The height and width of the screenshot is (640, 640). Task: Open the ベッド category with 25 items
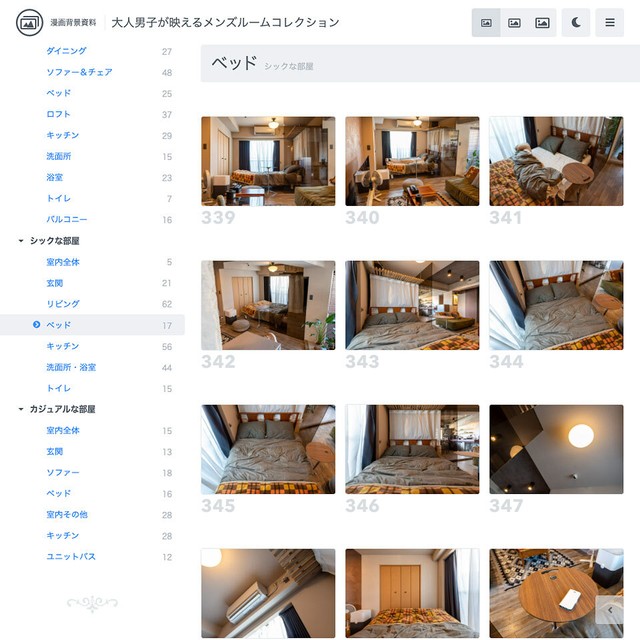point(58,93)
